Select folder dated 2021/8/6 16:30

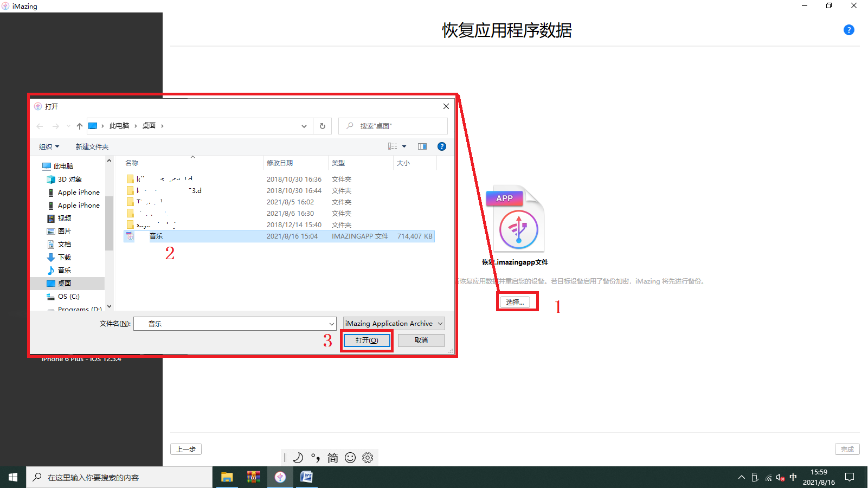279,213
